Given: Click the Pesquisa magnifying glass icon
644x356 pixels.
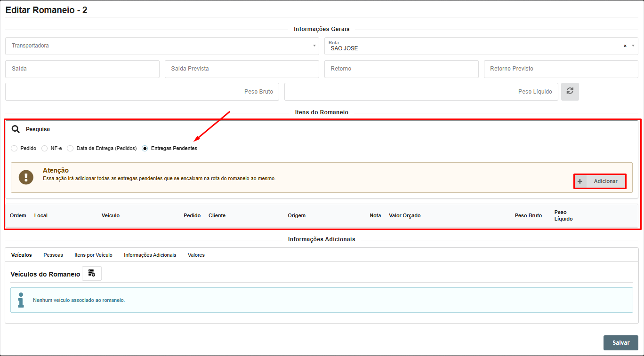Looking at the screenshot, I should point(16,129).
